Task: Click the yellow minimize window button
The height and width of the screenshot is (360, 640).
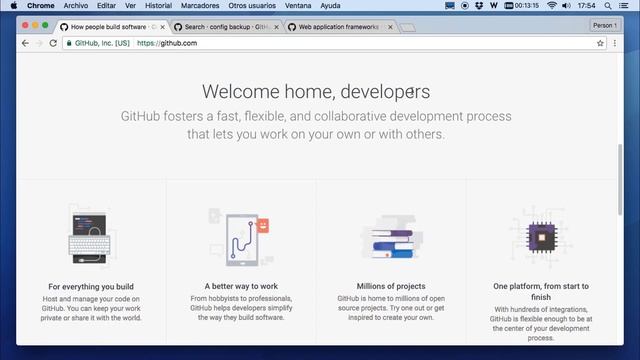Action: (x=35, y=25)
